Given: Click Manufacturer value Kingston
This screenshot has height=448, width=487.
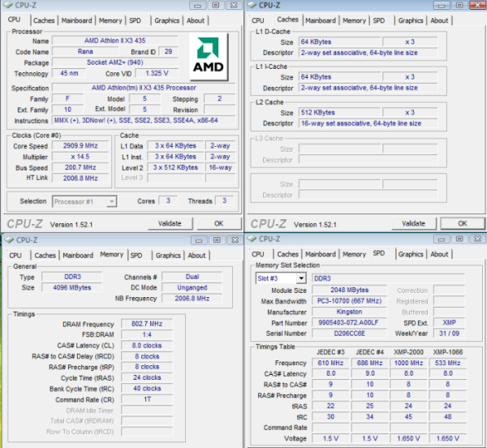Looking at the screenshot, I should (349, 312).
